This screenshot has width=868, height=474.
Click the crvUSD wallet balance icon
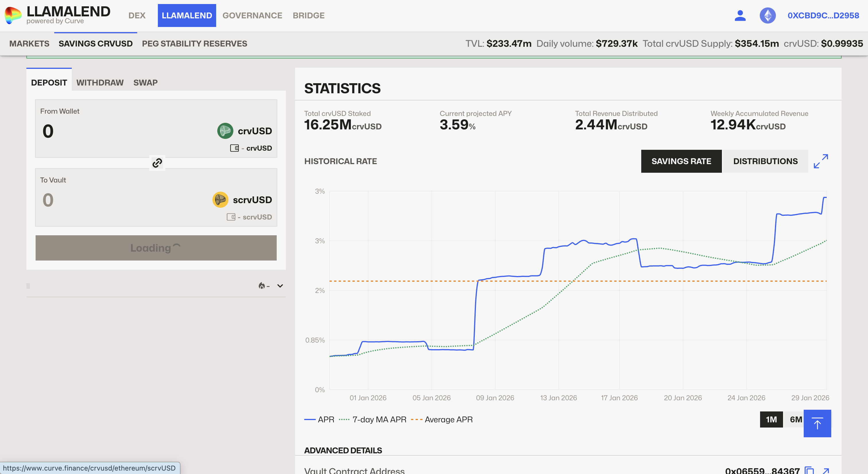[235, 148]
